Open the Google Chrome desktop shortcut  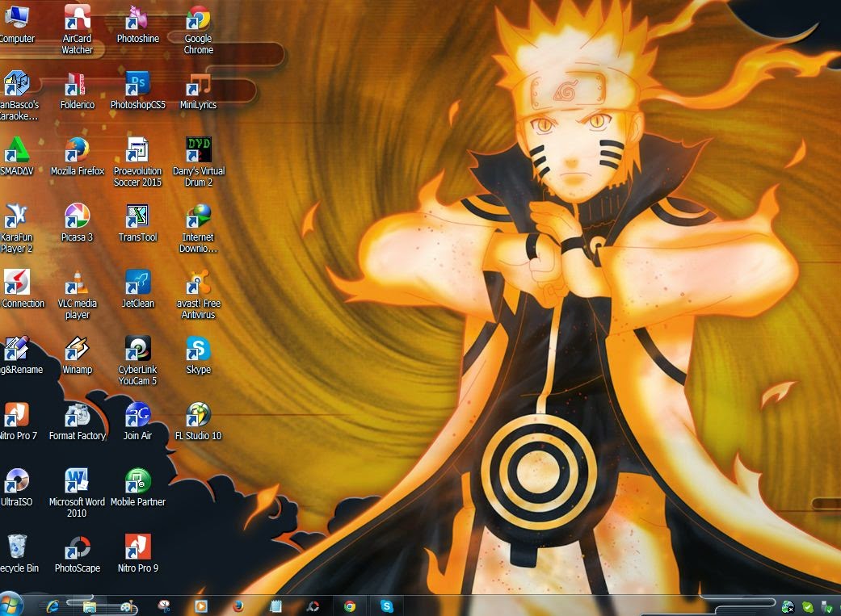[x=199, y=29]
